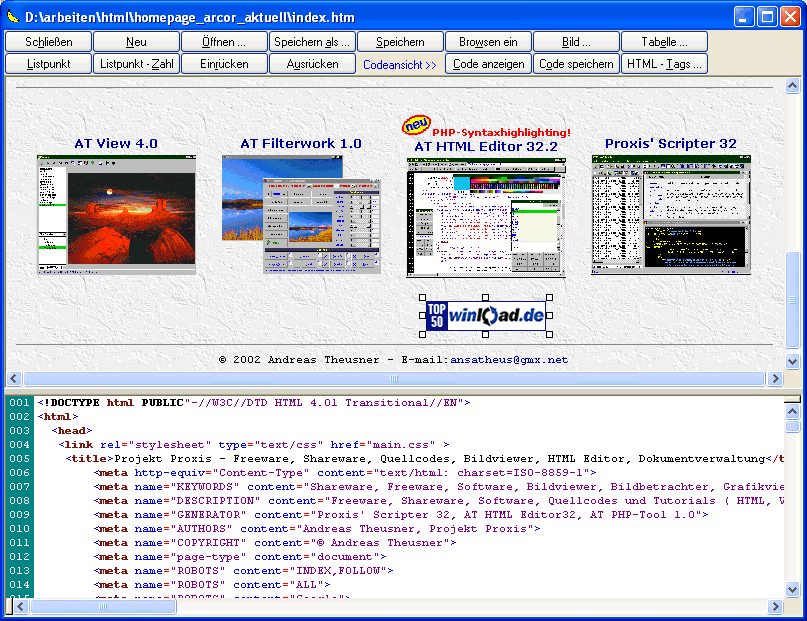Open the AT View 4.0 screenshot thumbnail
Viewport: 807px width, 621px height.
pyautogui.click(x=116, y=214)
